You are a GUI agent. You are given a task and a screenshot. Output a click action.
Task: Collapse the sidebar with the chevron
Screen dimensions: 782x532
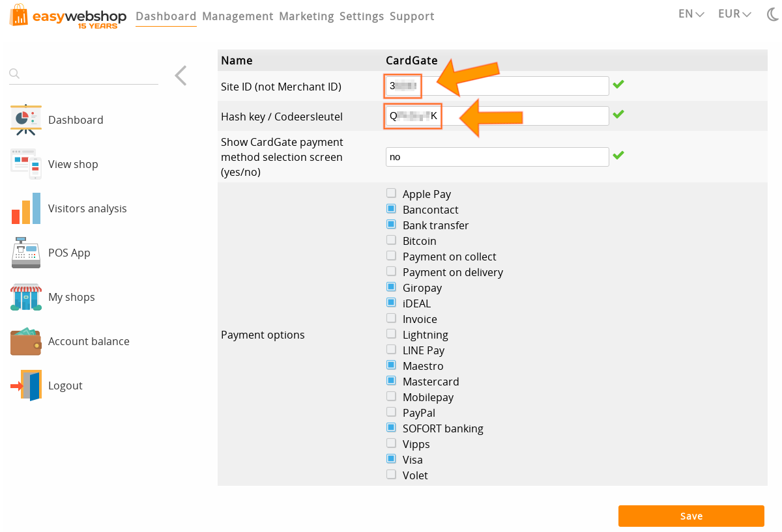coord(181,76)
